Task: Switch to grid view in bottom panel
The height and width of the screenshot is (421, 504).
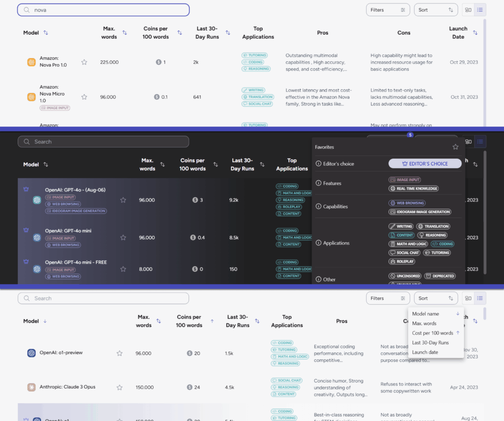Action: pyautogui.click(x=469, y=298)
